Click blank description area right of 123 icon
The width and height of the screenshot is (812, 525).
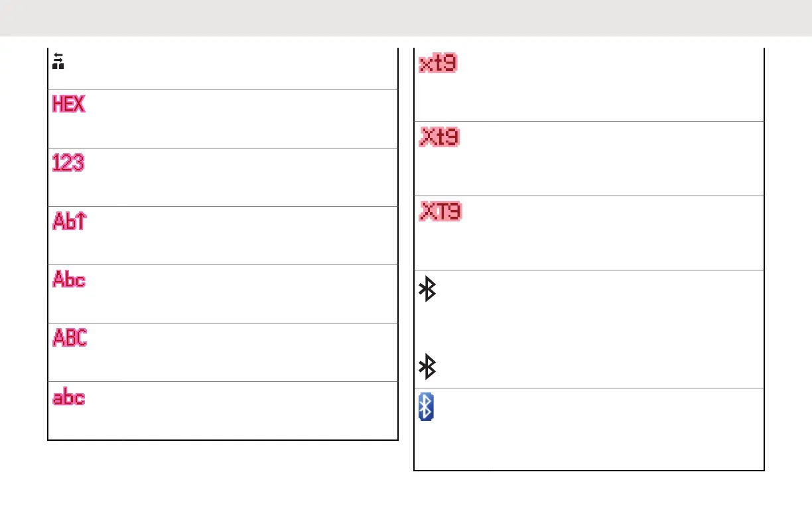click(x=239, y=177)
